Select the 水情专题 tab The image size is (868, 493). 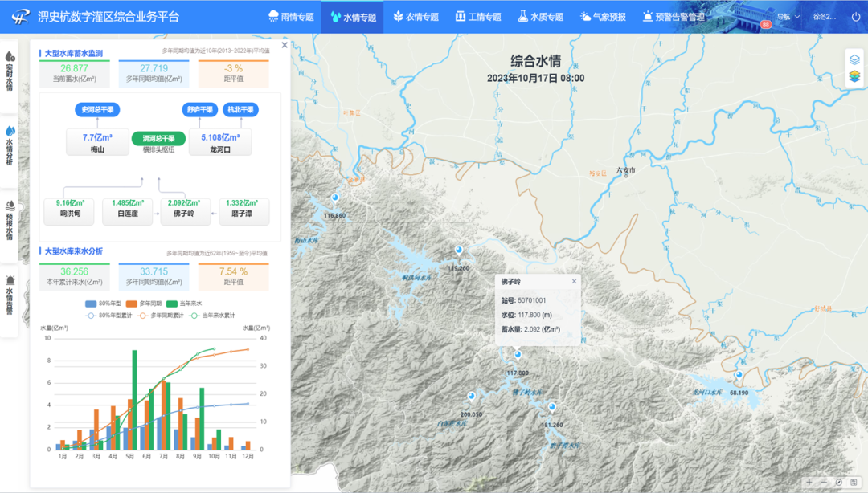(x=353, y=17)
